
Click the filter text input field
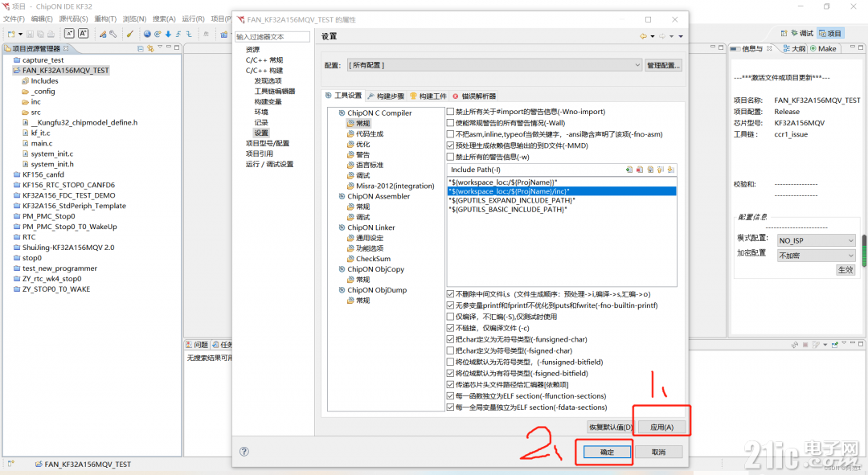click(272, 36)
